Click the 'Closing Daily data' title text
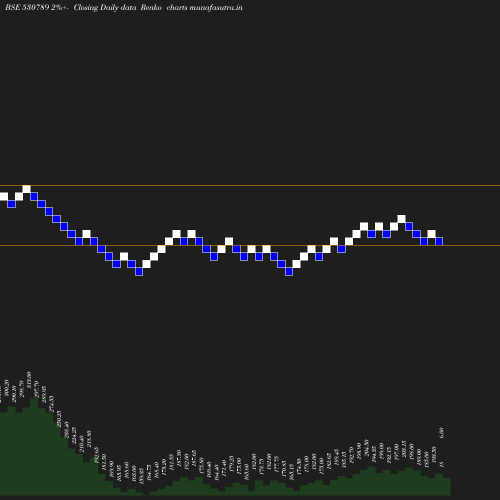This screenshot has width=500, height=500. (105, 8)
